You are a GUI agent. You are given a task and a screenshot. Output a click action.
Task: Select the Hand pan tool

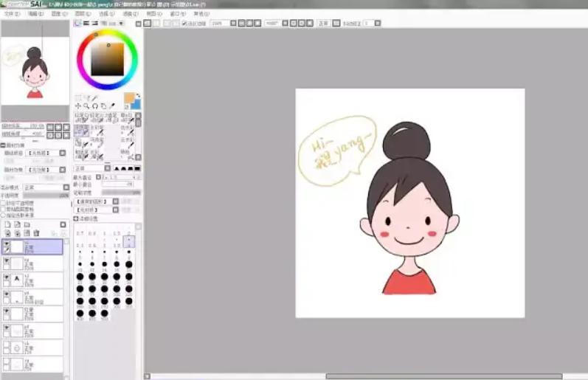(103, 106)
